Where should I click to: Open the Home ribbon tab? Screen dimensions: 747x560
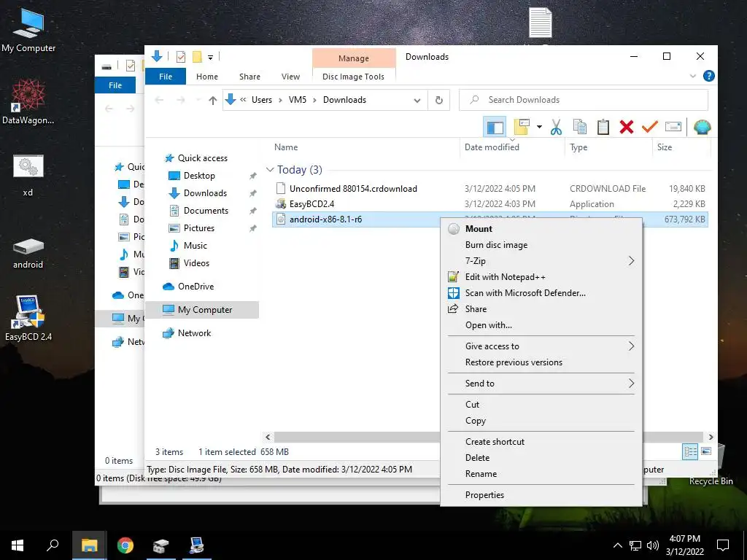point(206,76)
